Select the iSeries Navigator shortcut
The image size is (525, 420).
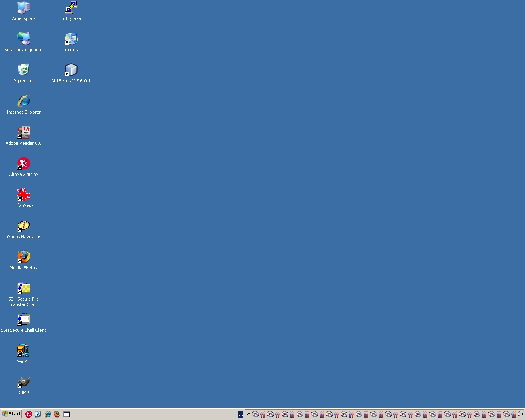point(24,229)
